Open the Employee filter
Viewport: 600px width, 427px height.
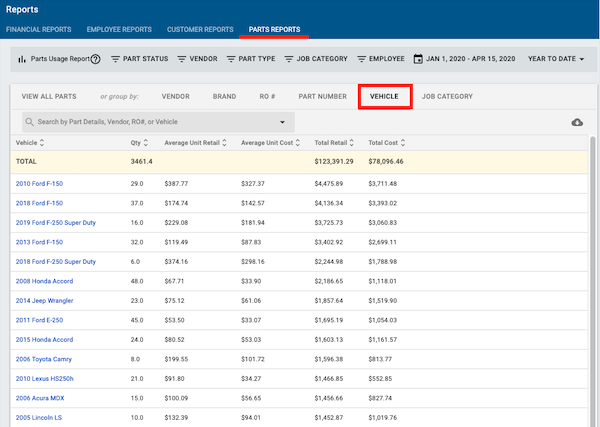pyautogui.click(x=381, y=59)
